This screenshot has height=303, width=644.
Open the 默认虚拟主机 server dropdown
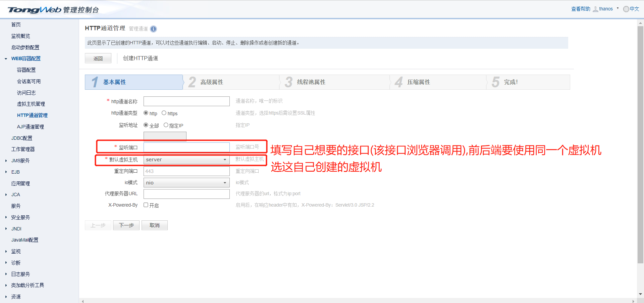[x=225, y=160]
